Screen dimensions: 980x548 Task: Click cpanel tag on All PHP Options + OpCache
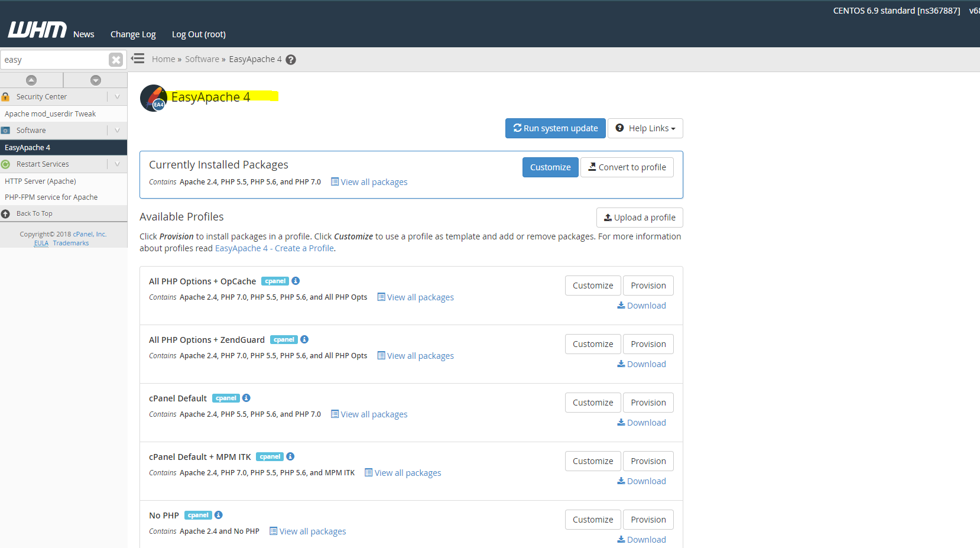[275, 281]
